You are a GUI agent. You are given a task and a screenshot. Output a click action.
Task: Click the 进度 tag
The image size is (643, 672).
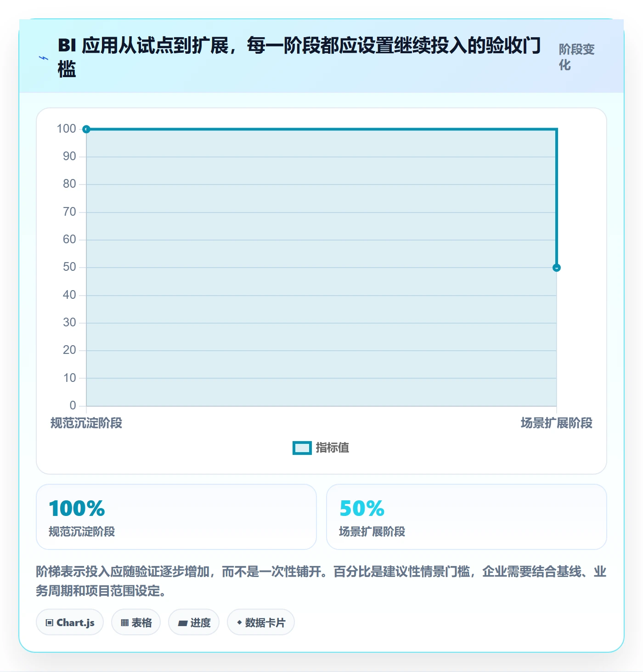coord(194,622)
